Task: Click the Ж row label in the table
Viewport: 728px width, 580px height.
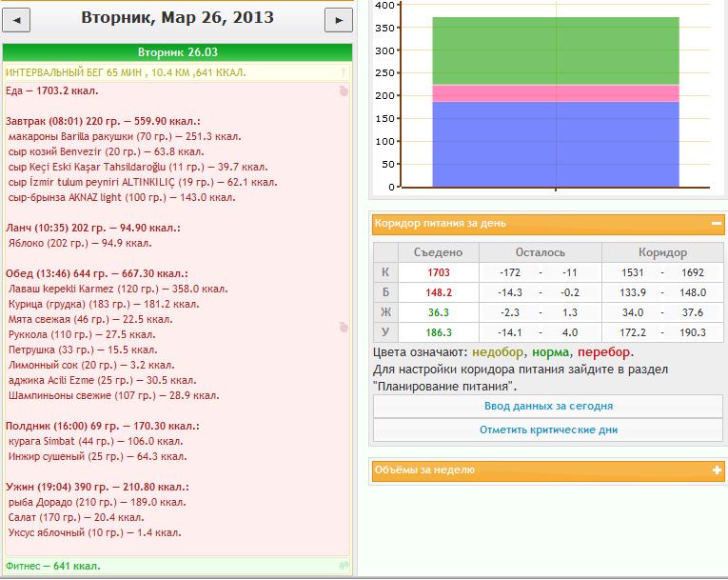Action: [x=385, y=312]
